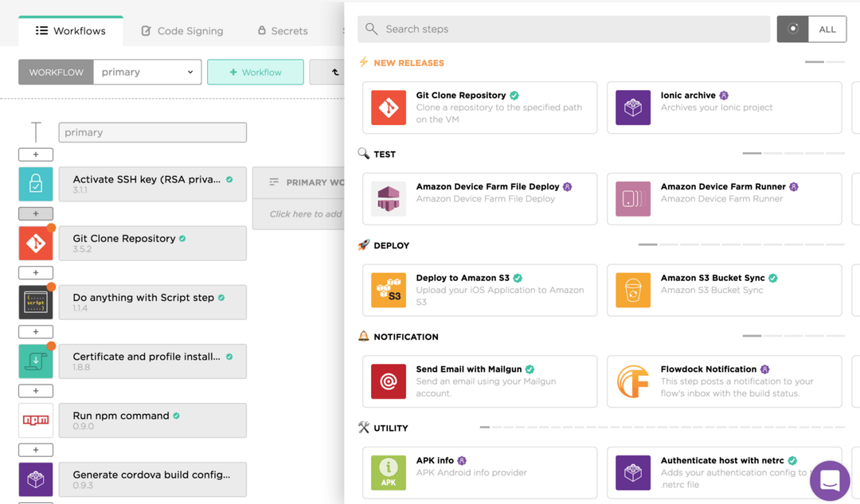This screenshot has width=860, height=504.
Task: Open the chat support bubble
Action: coord(830,481)
